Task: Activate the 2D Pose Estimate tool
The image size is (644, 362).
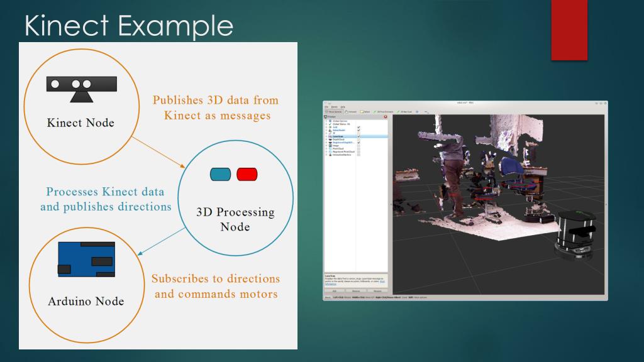Action: pyautogui.click(x=383, y=112)
